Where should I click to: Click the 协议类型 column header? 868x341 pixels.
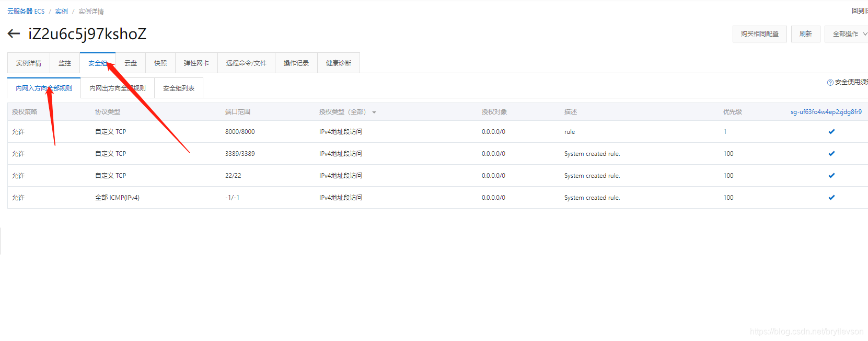pyautogui.click(x=108, y=112)
